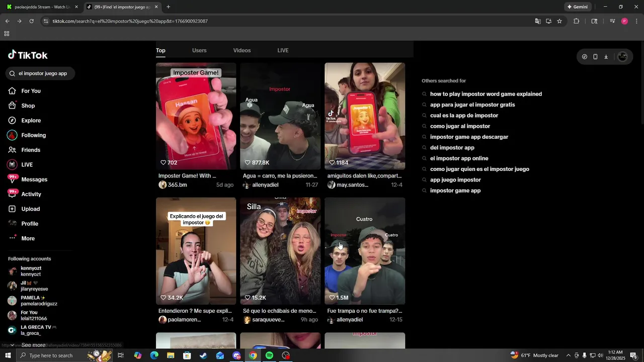
Task: Search 'cual es la app de impostor'
Action: (464, 116)
